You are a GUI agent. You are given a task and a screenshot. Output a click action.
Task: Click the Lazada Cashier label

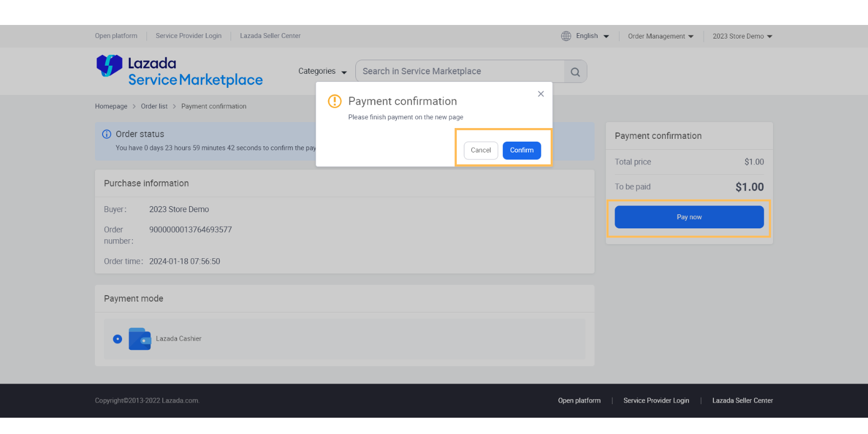point(178,339)
